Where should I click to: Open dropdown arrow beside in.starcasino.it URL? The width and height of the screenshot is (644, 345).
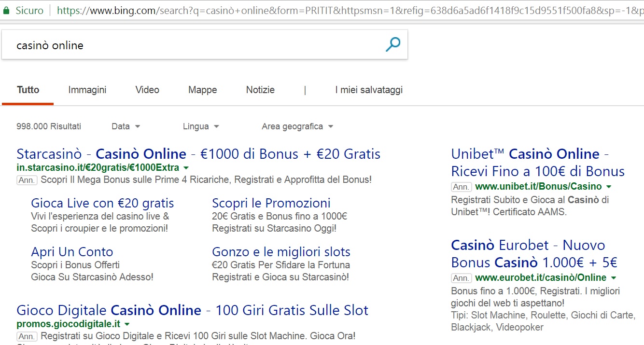click(x=186, y=168)
